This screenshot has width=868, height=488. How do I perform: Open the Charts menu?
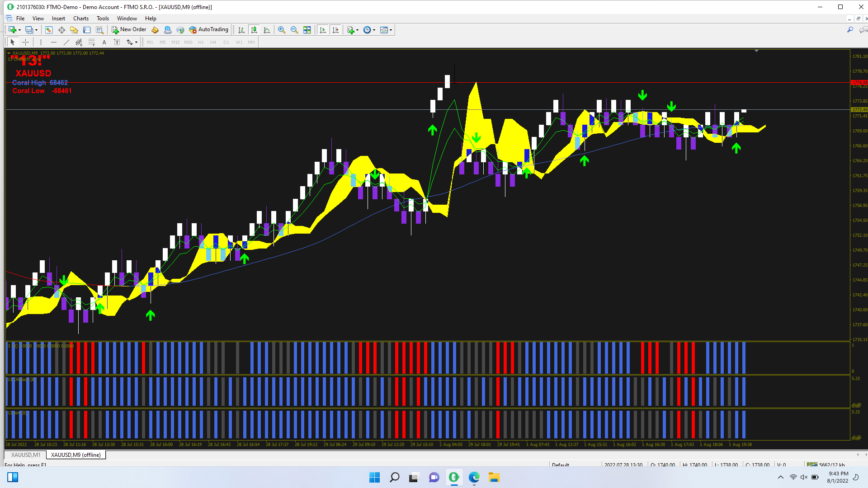[80, 19]
